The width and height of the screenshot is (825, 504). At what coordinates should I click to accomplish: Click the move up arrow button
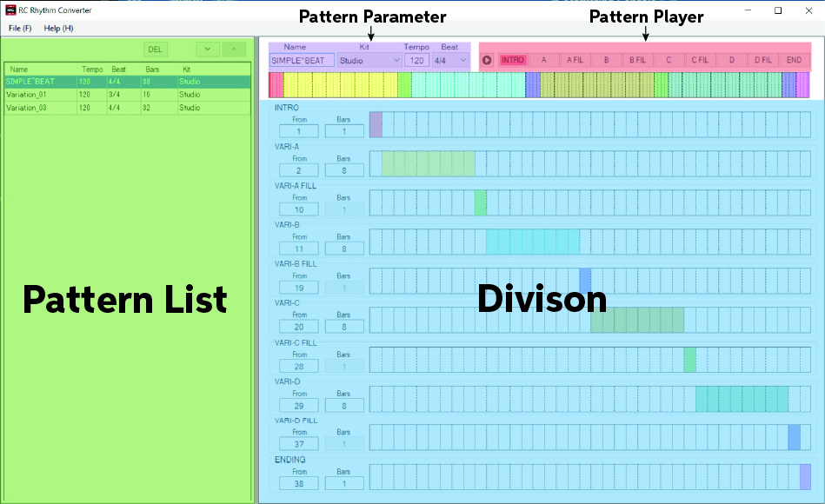point(234,50)
